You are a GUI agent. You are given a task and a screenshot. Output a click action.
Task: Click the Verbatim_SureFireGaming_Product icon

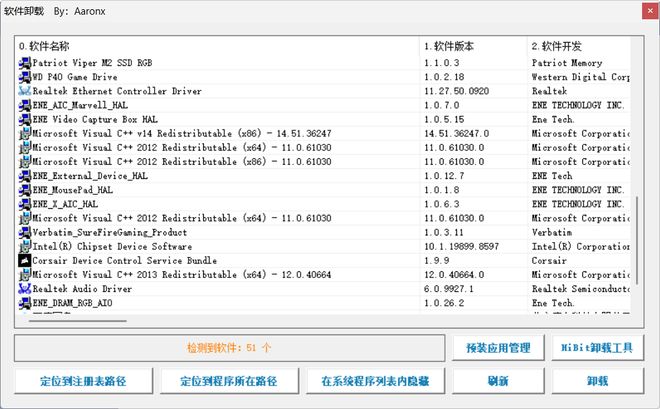[x=25, y=232]
